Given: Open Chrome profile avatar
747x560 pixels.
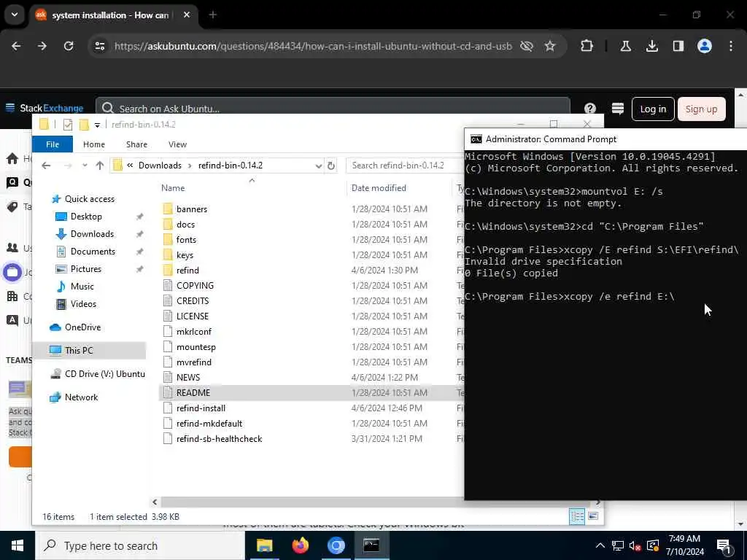Looking at the screenshot, I should point(704,46).
